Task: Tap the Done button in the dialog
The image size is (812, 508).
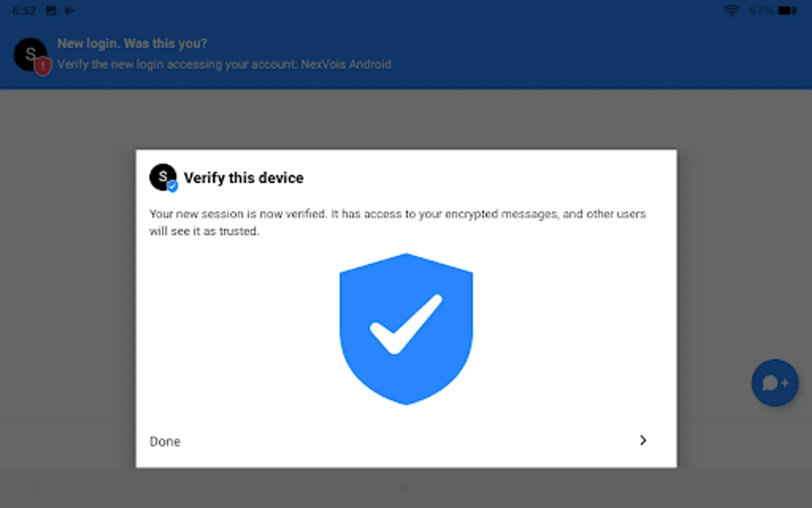Action: pyautogui.click(x=165, y=441)
